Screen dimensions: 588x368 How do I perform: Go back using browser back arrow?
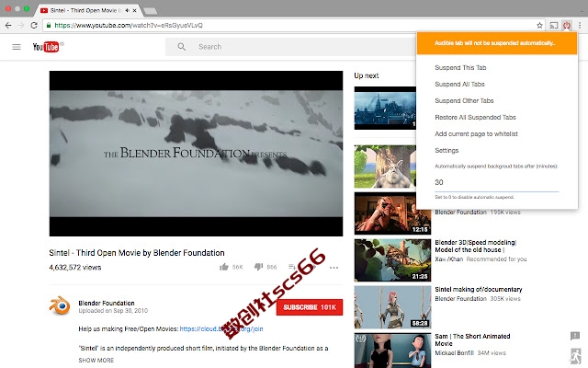(8, 25)
